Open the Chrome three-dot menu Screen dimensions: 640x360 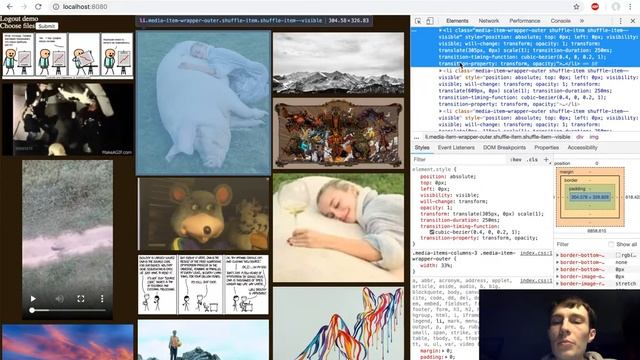631,7
